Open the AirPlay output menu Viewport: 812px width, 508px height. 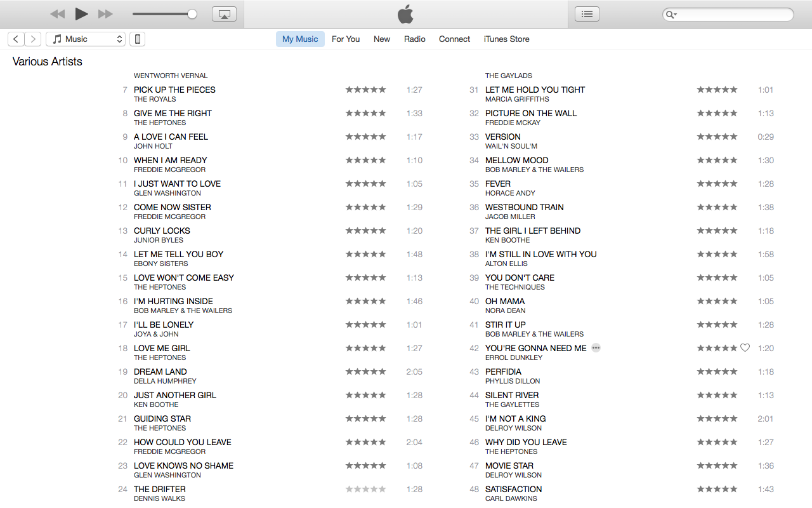(x=224, y=14)
